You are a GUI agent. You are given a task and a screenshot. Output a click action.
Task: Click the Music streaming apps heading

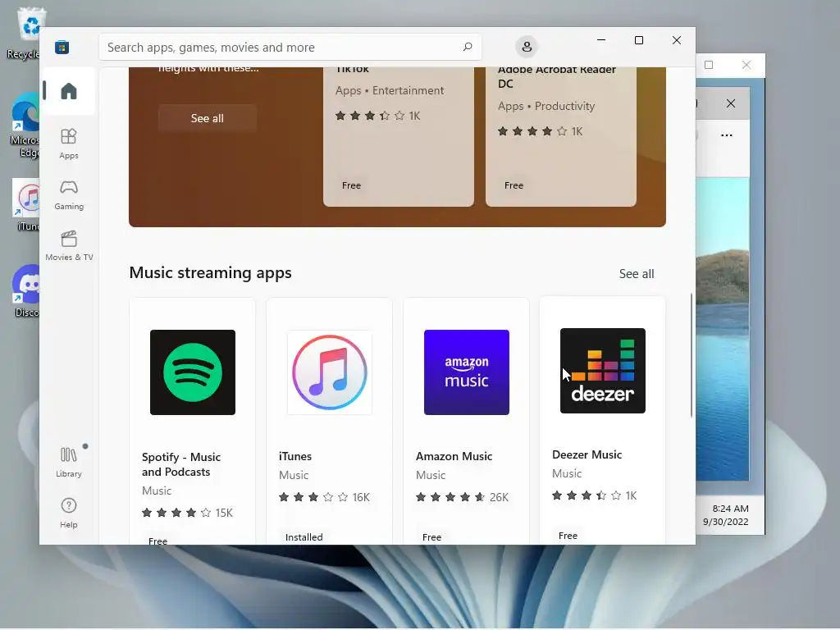click(210, 272)
